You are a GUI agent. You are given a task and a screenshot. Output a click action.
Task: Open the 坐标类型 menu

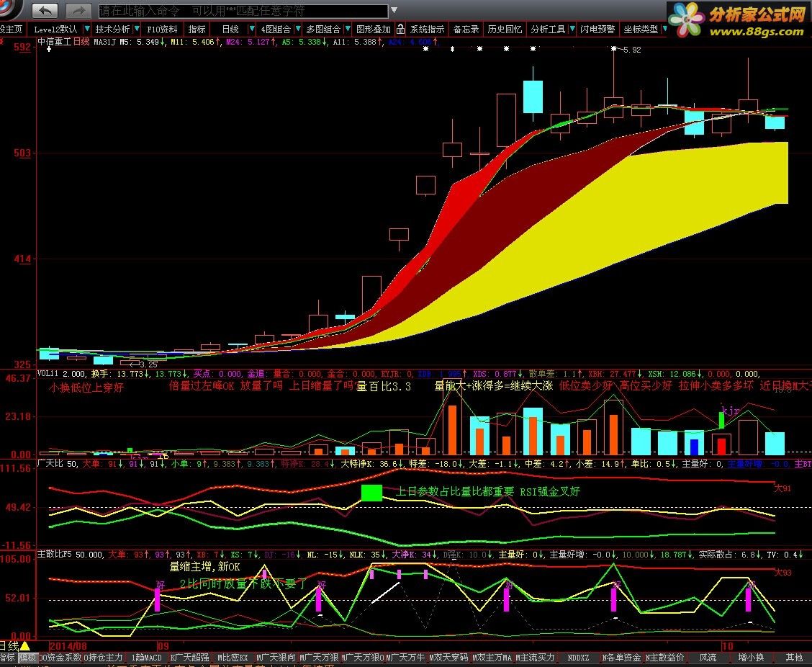pyautogui.click(x=641, y=30)
